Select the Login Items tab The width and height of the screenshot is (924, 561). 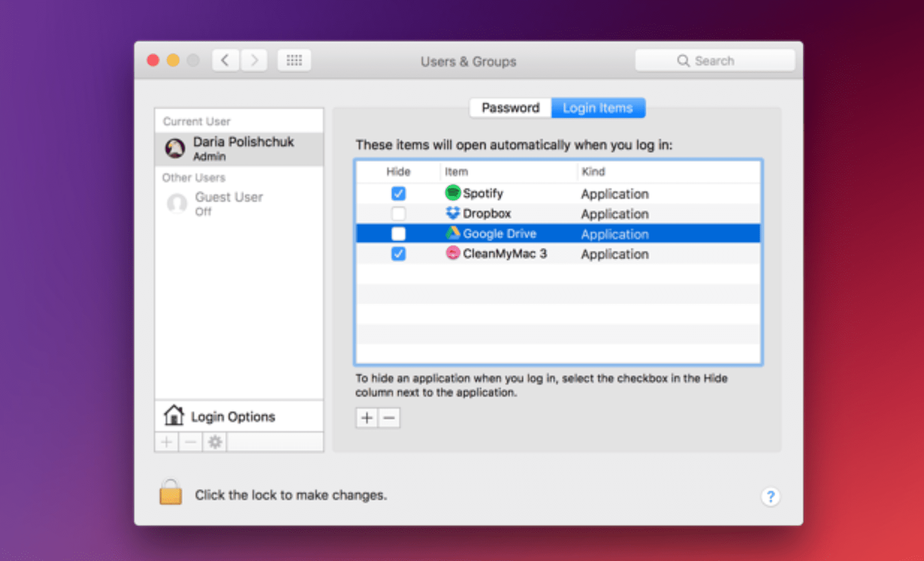coord(598,108)
